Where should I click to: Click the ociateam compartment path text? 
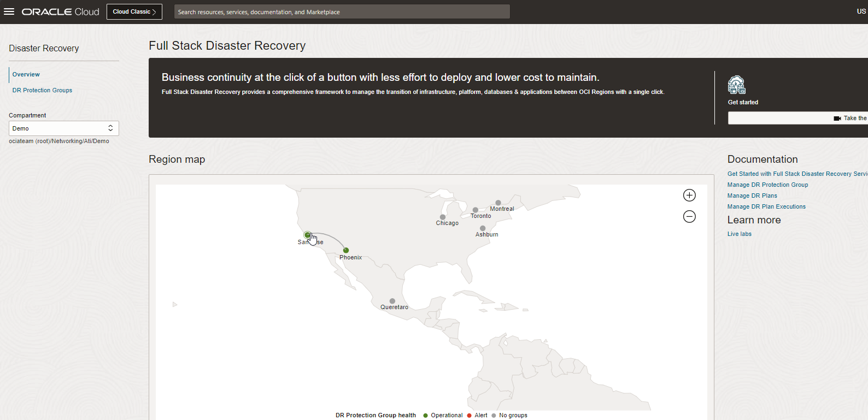[59, 141]
